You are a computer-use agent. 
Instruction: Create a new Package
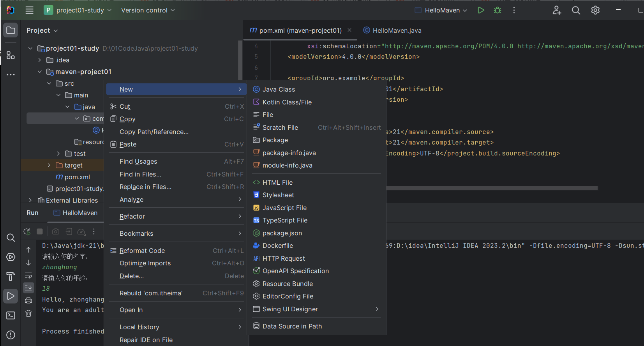[x=316, y=140]
